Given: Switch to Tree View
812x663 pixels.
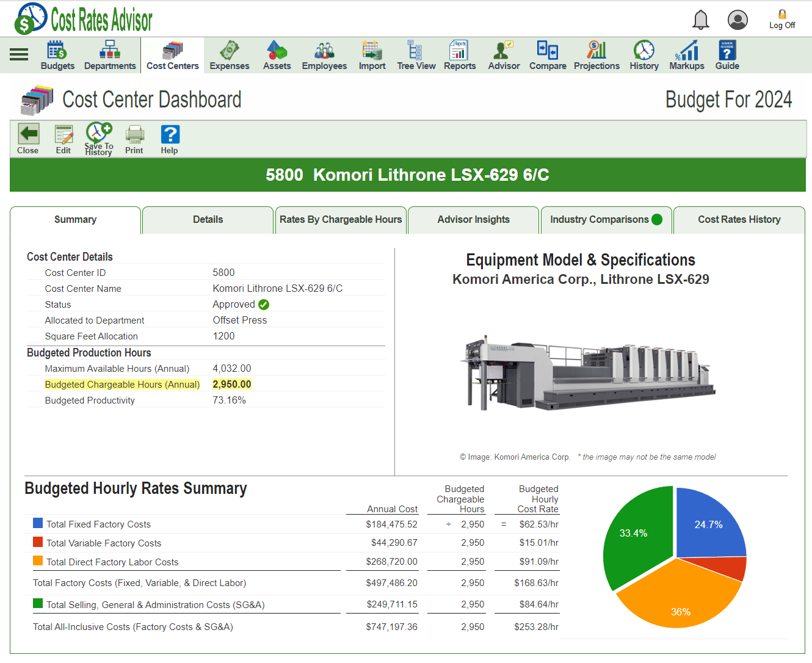Looking at the screenshot, I should 416,56.
